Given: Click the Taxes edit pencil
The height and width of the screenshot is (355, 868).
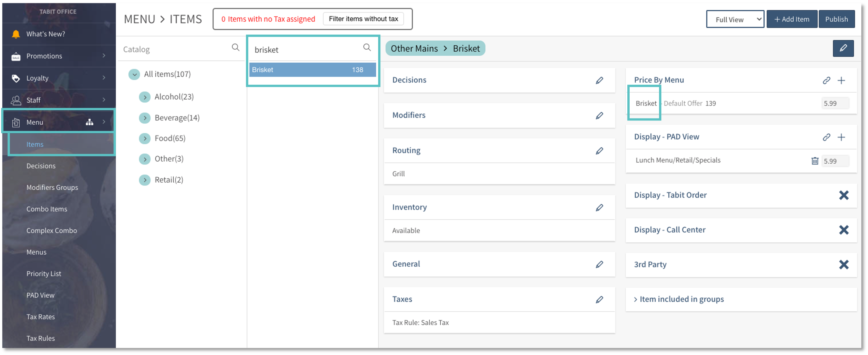Looking at the screenshot, I should [x=599, y=299].
